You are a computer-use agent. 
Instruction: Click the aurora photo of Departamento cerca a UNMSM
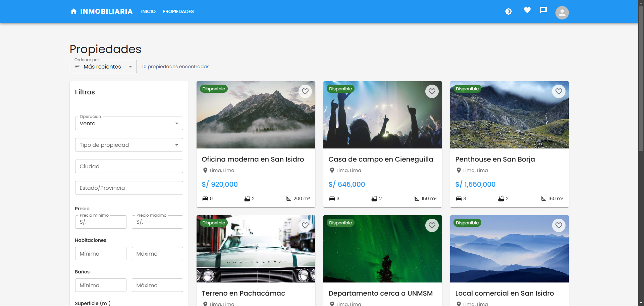(383, 249)
